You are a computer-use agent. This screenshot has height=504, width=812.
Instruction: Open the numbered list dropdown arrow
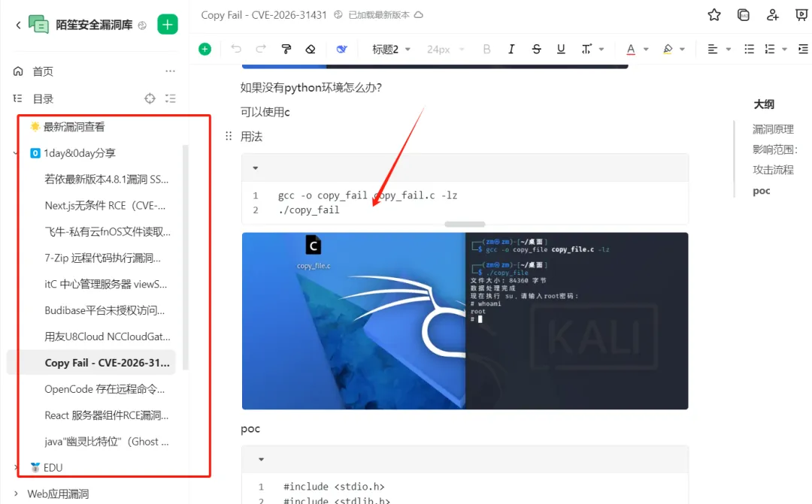point(784,49)
